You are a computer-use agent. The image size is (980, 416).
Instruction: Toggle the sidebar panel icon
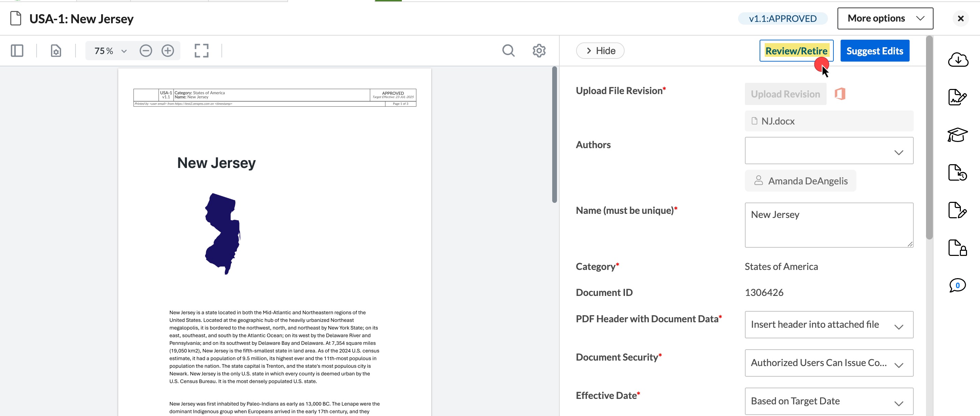click(17, 51)
